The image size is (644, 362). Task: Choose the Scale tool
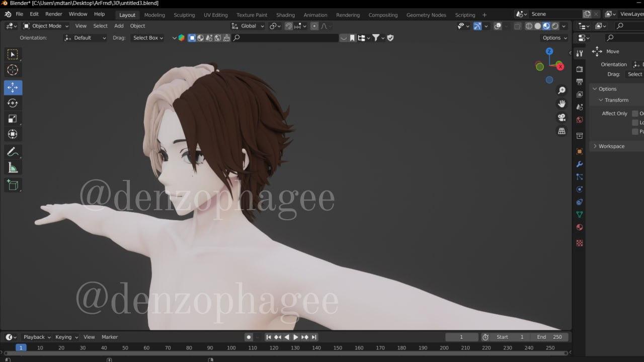(13, 119)
